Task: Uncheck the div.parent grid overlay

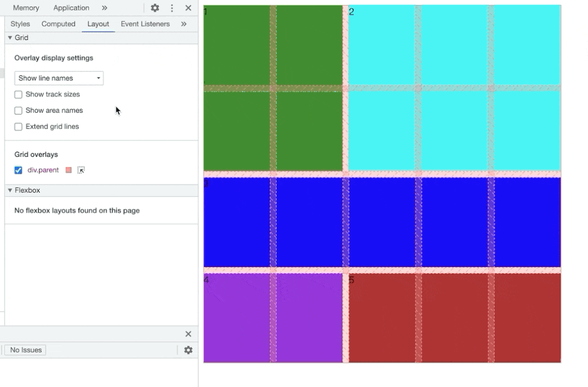Action: (18, 170)
